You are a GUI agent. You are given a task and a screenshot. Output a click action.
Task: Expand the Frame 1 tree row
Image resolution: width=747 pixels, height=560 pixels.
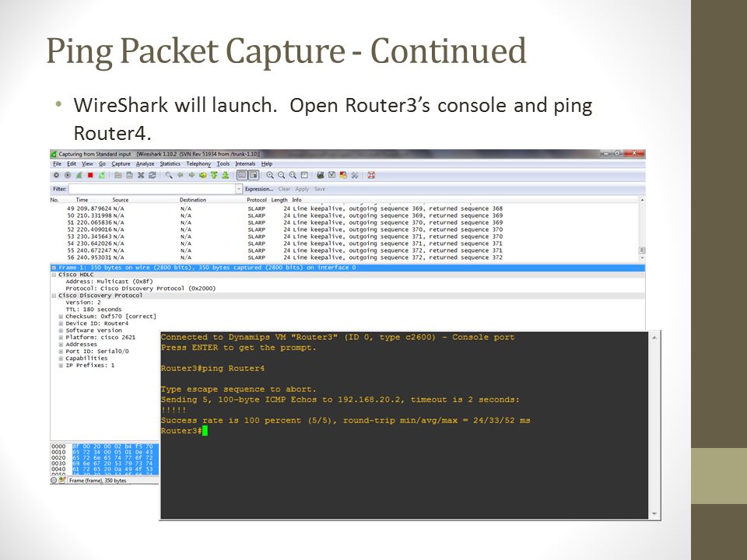click(x=54, y=268)
